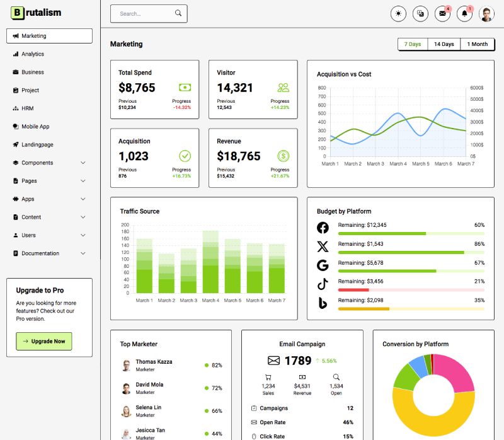Click the user profile avatar

click(486, 14)
